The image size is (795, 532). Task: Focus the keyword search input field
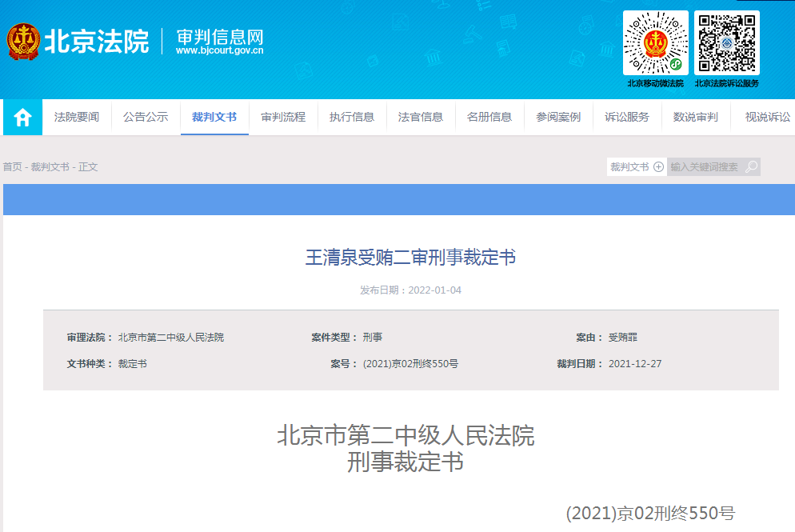pyautogui.click(x=705, y=167)
